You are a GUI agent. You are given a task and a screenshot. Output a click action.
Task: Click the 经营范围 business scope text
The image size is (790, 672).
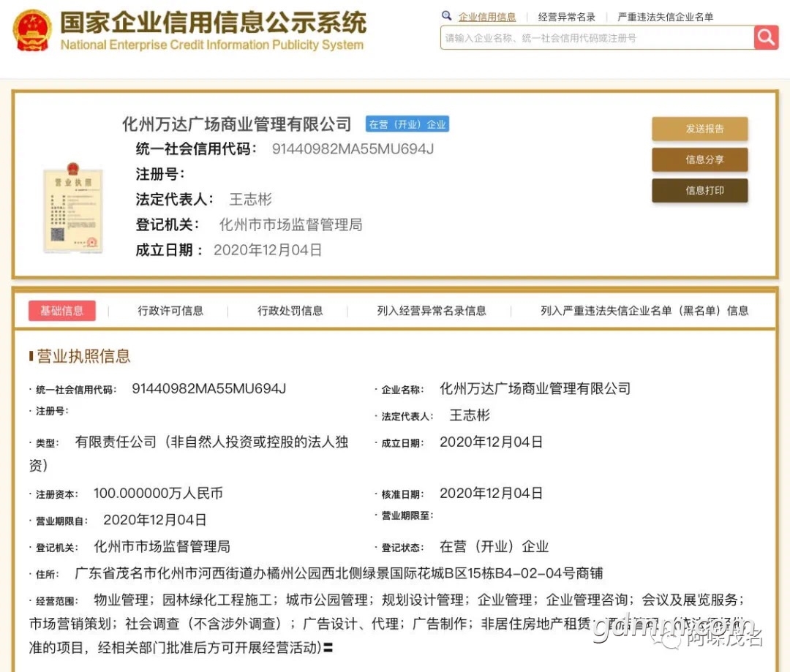[x=388, y=624]
